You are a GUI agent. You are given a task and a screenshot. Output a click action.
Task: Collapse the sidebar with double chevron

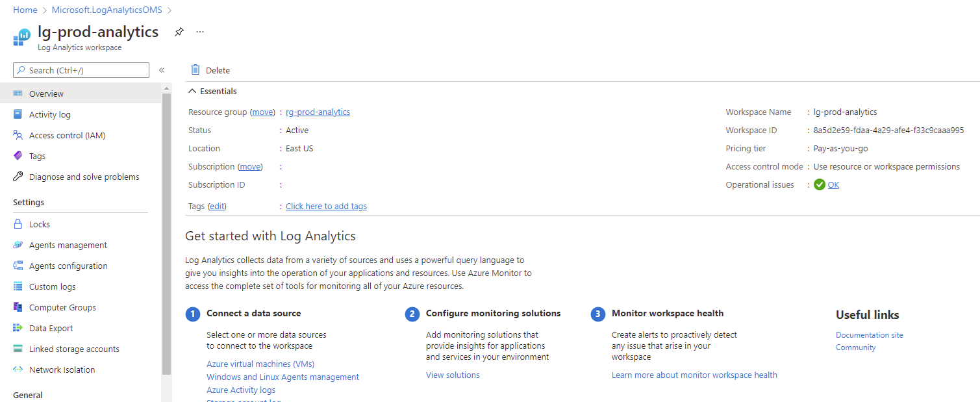click(x=162, y=70)
